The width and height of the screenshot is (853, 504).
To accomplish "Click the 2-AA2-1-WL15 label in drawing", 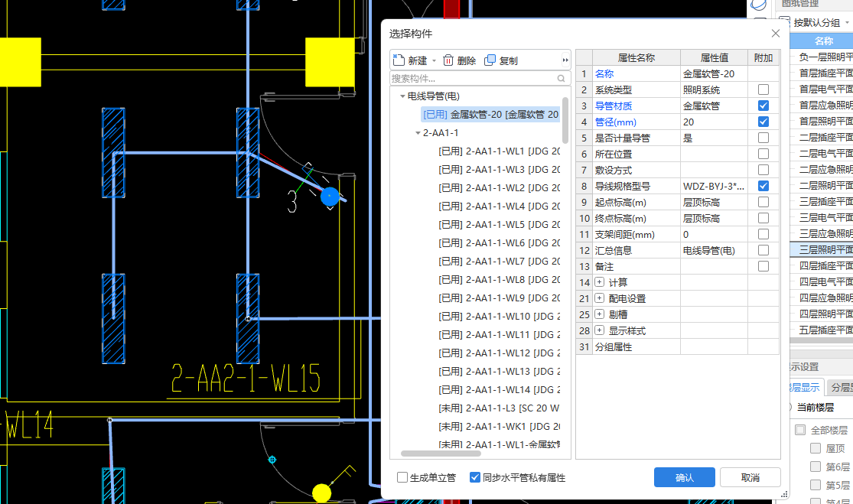I will pyautogui.click(x=246, y=378).
